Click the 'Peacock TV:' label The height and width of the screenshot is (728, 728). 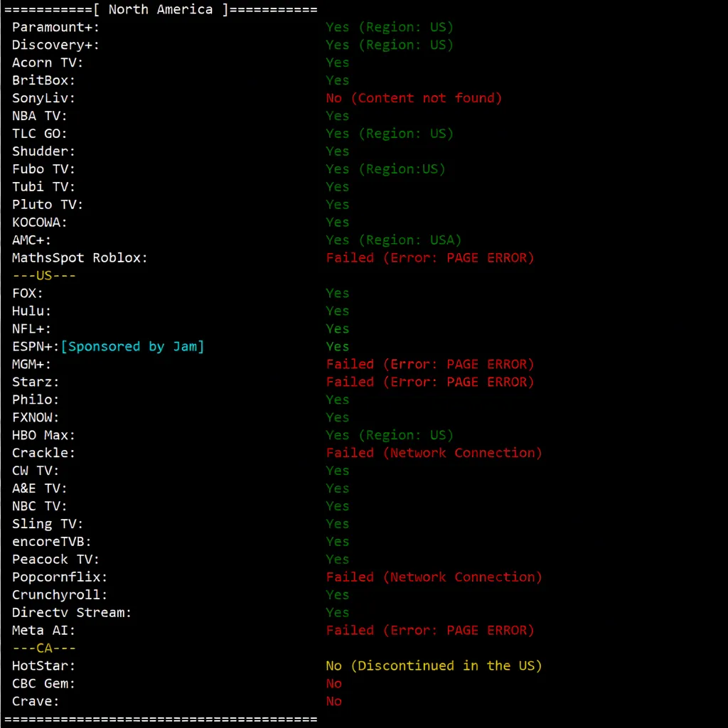point(55,559)
